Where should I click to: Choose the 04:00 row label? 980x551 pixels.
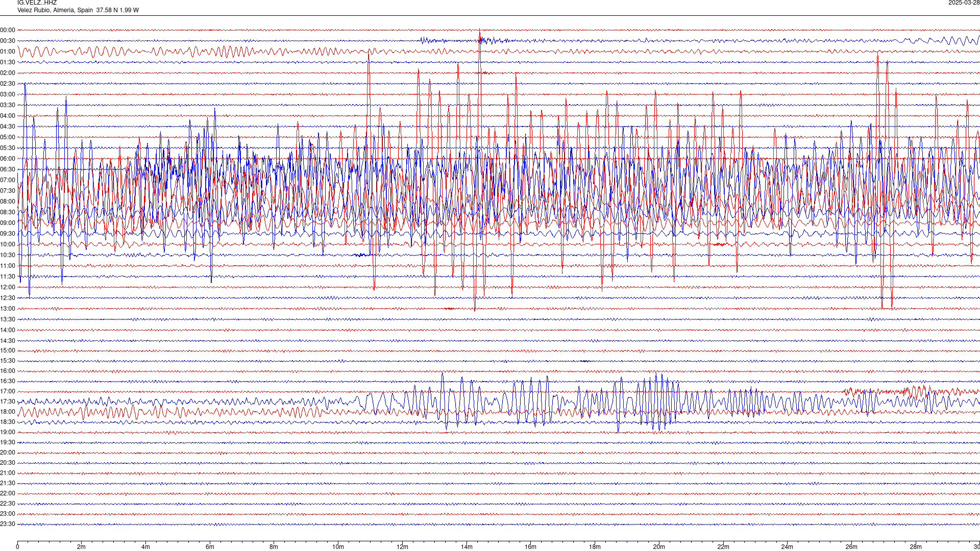[x=8, y=116]
